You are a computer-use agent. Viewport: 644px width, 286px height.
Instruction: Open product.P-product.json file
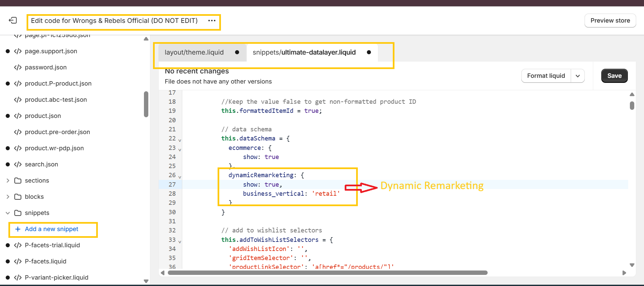click(58, 84)
